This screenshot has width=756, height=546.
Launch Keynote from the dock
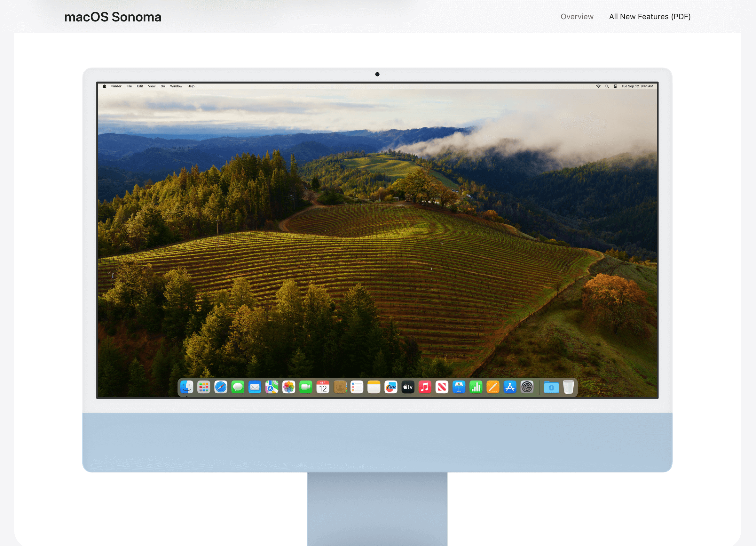coord(459,387)
